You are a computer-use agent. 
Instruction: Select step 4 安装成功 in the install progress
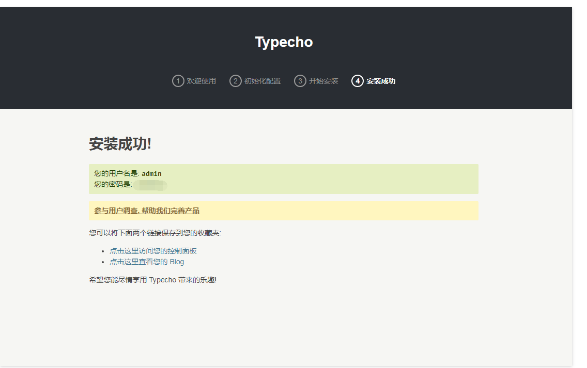pos(373,81)
